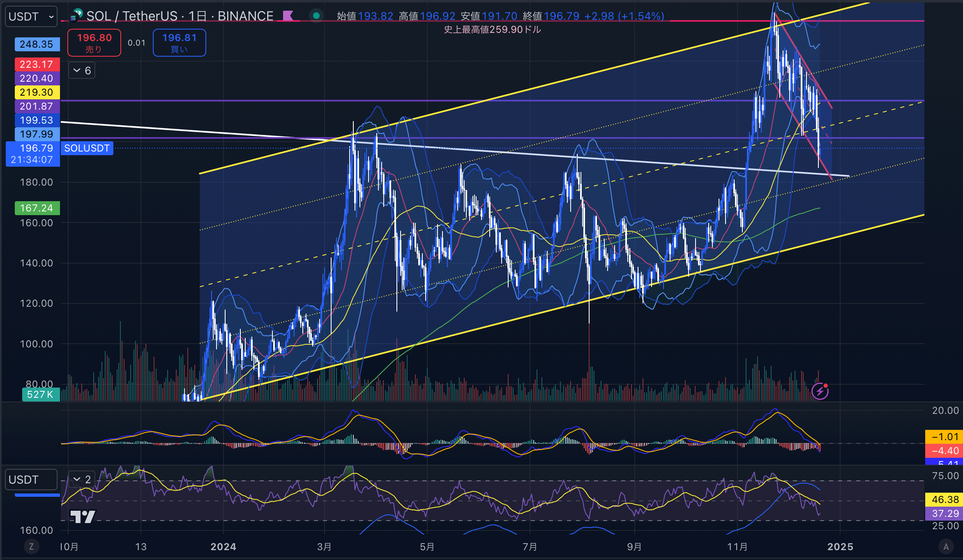Click the purple flag icon after BINANCE
This screenshot has height=560, width=963.
288,16
